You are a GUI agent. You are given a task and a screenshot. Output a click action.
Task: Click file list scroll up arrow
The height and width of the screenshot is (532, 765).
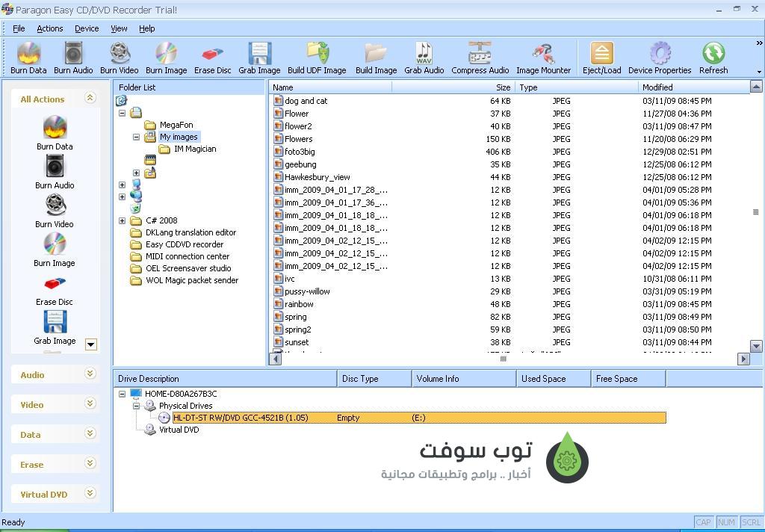click(756, 87)
